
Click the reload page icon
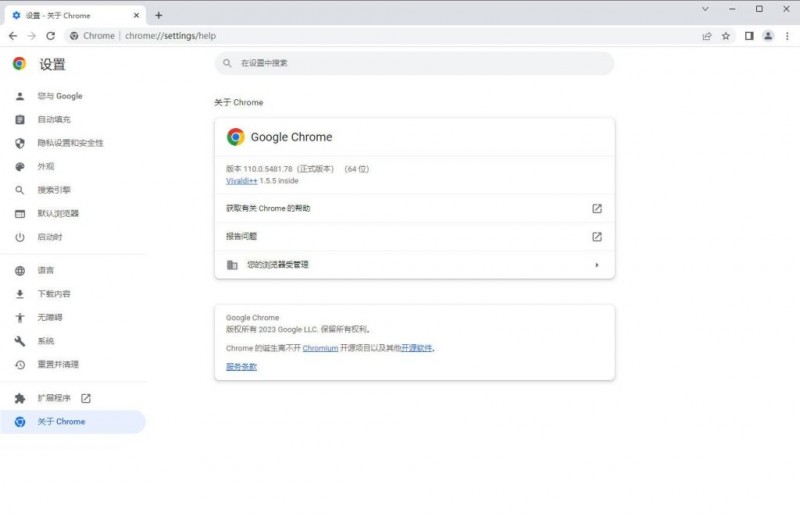(51, 35)
